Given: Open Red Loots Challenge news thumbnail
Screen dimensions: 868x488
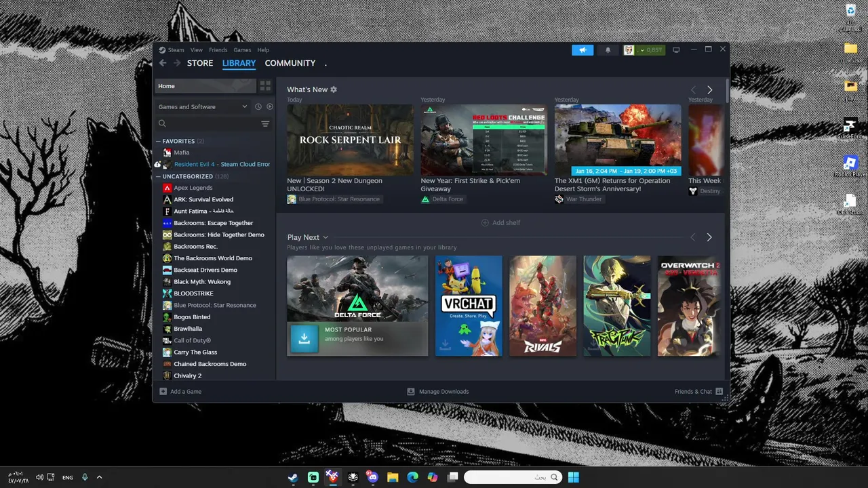Looking at the screenshot, I should (484, 140).
